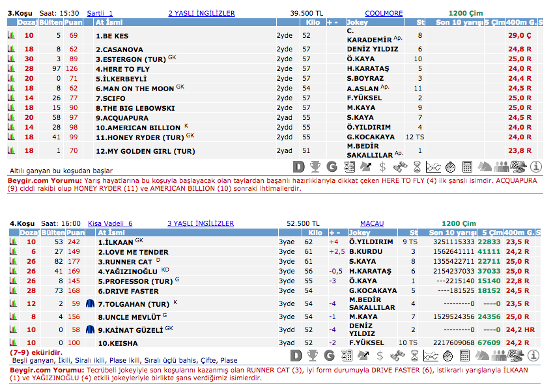Click the trophy icon in race 3 toolbar
This screenshot has height=392, width=553.
point(315,167)
